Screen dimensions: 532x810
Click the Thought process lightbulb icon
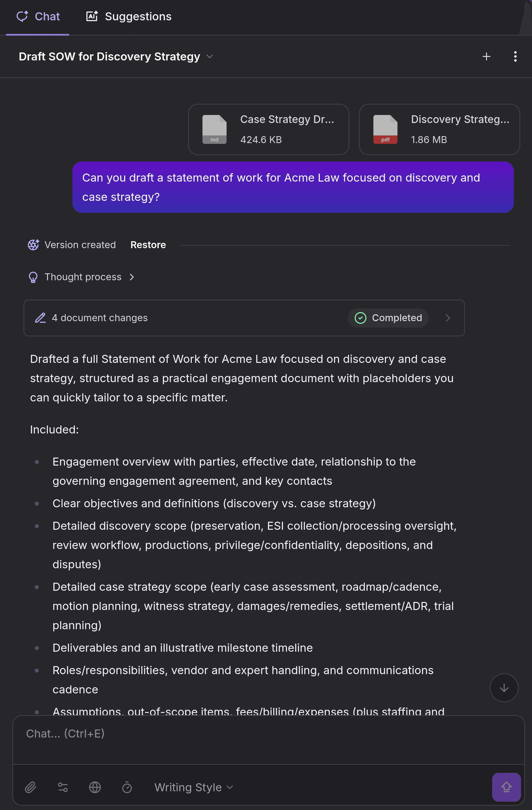click(x=33, y=277)
